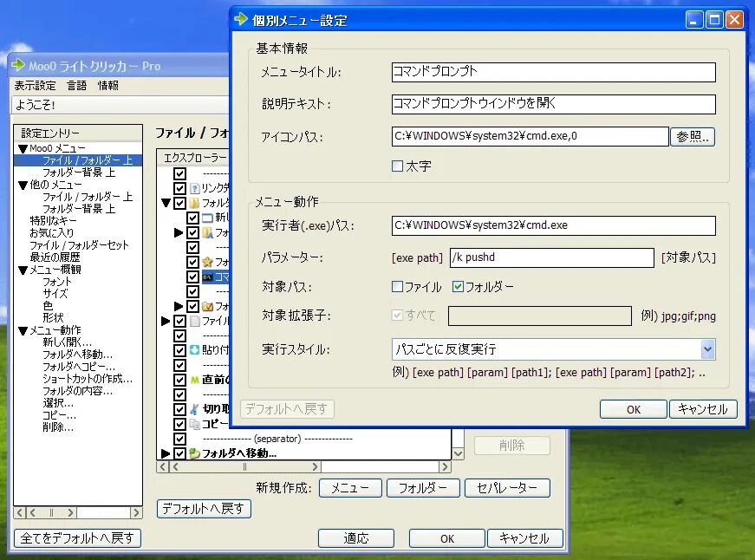Click the 適応 apply button
The image size is (755, 560).
click(356, 538)
